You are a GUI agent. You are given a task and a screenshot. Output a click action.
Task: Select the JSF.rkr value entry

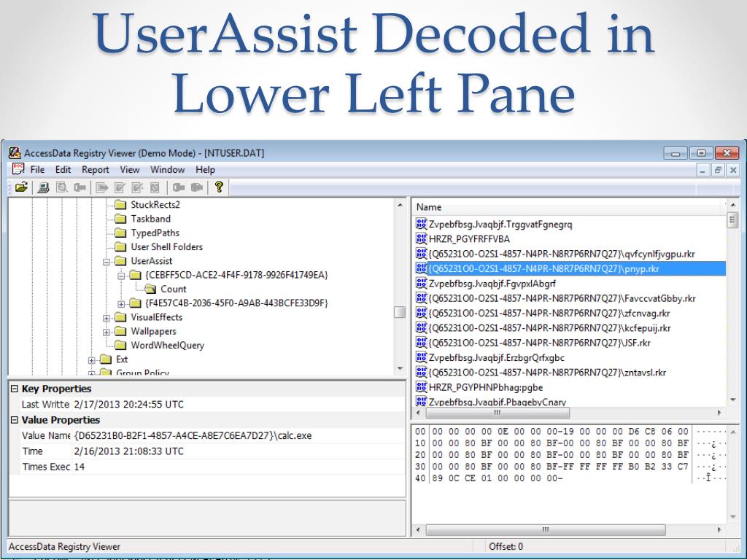point(539,343)
